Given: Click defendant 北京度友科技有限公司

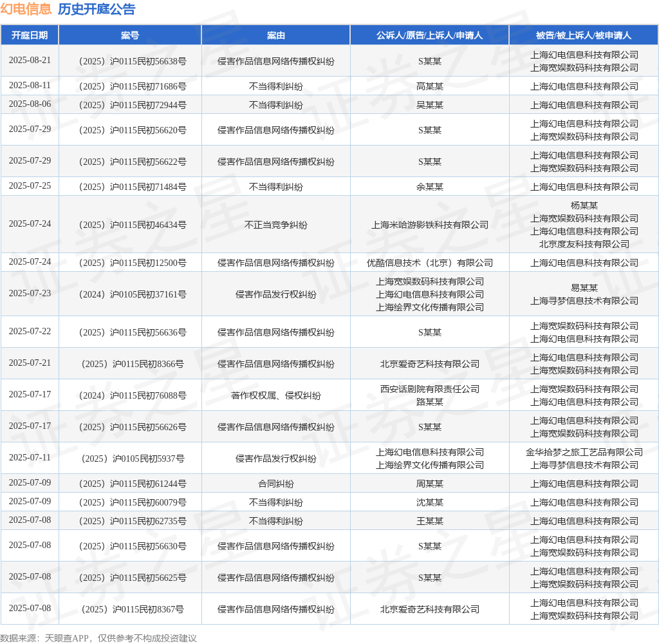Looking at the screenshot, I should click(584, 244).
